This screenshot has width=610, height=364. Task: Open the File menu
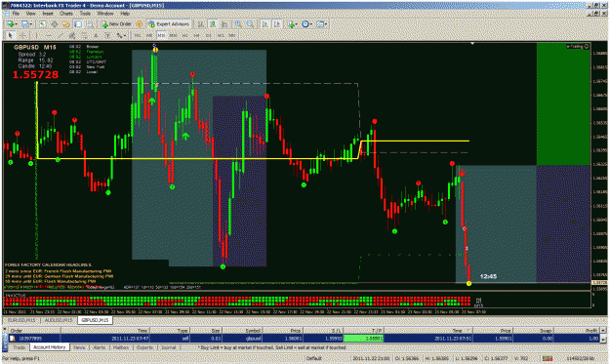point(16,14)
